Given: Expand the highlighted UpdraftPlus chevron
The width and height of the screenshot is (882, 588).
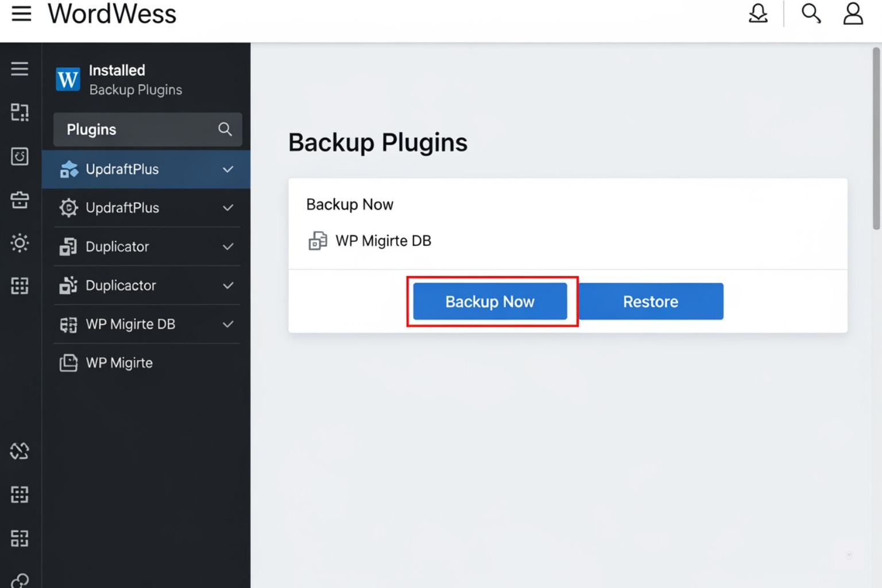Looking at the screenshot, I should point(228,169).
